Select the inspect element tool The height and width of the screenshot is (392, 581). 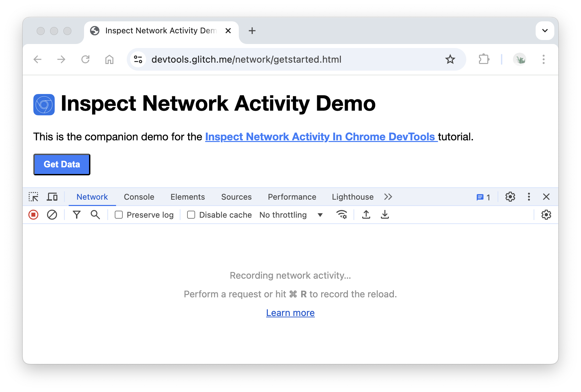34,197
